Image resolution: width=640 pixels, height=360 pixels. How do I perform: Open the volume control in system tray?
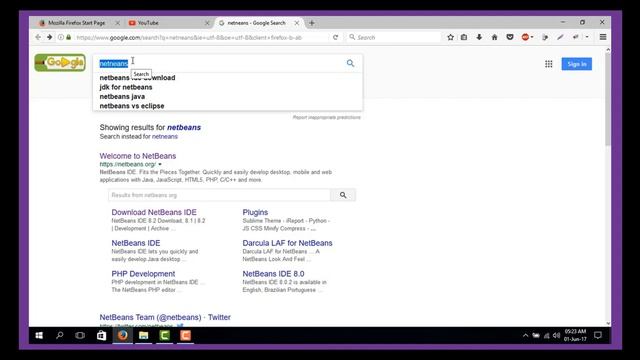(x=556, y=336)
